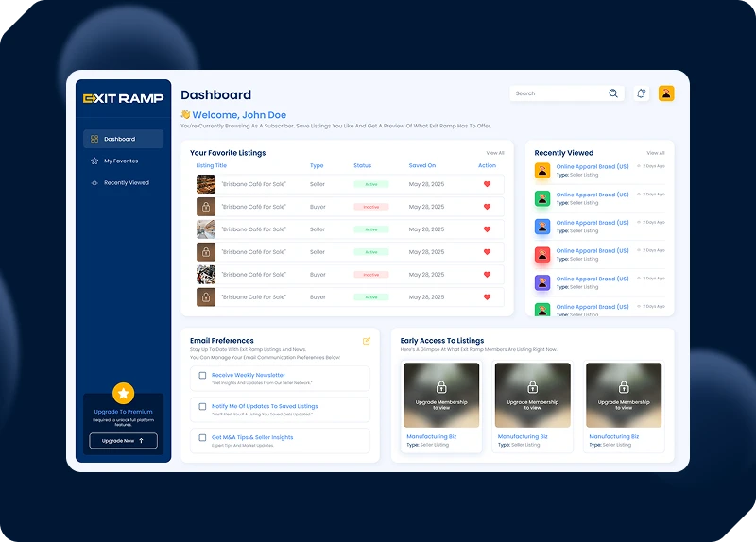Click the search magnifier icon
The image size is (756, 542).
click(613, 93)
